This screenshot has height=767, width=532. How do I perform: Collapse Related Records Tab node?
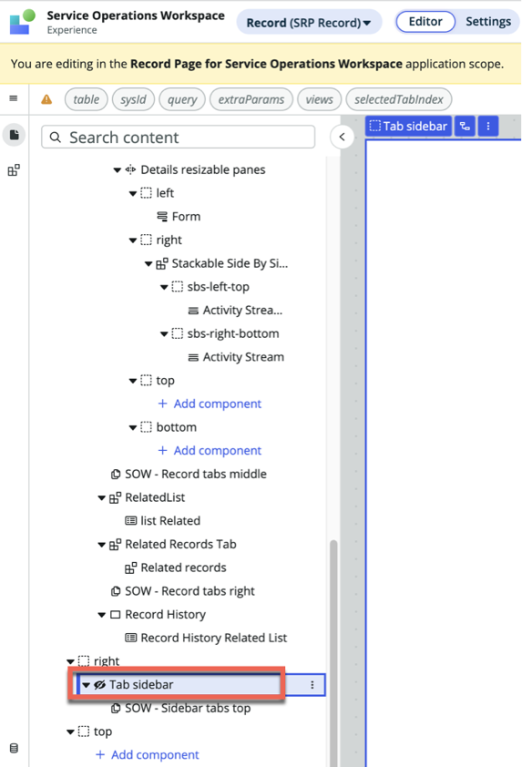101,545
